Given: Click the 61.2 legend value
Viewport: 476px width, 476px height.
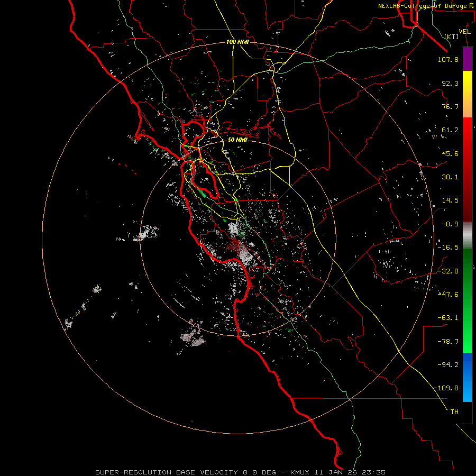Looking at the screenshot, I should tap(450, 130).
